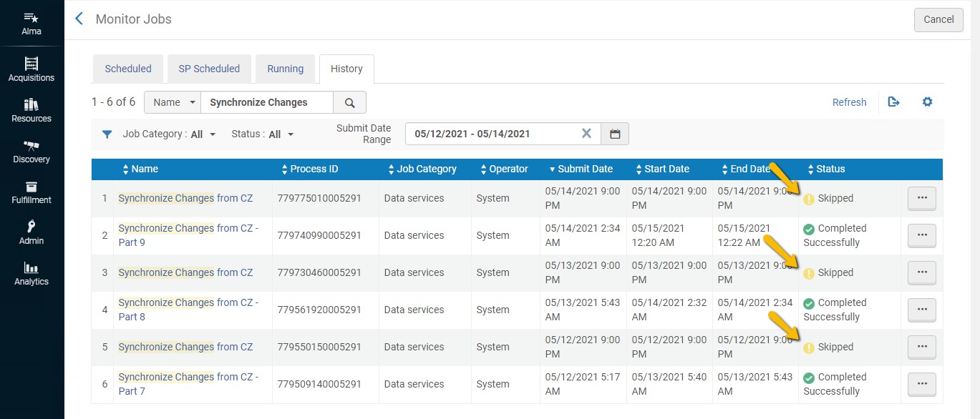
Task: Expand the Name search field dropdown
Action: [173, 102]
